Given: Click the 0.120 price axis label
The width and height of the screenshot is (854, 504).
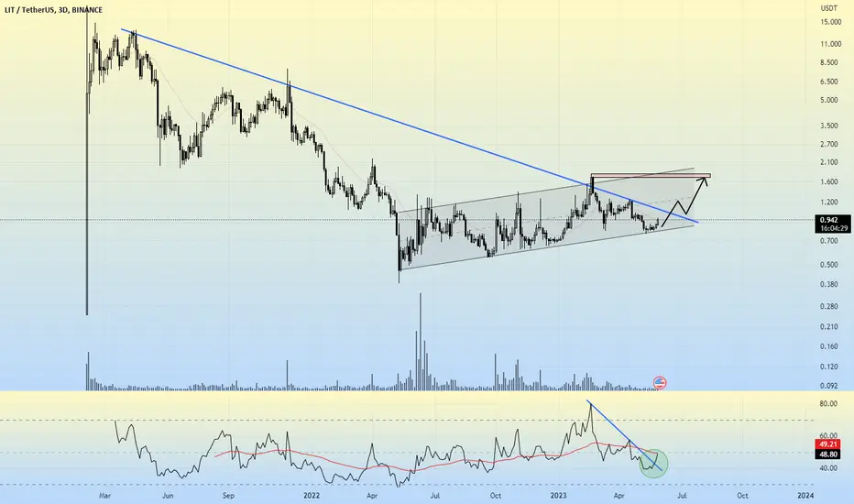Looking at the screenshot, I should [x=829, y=367].
